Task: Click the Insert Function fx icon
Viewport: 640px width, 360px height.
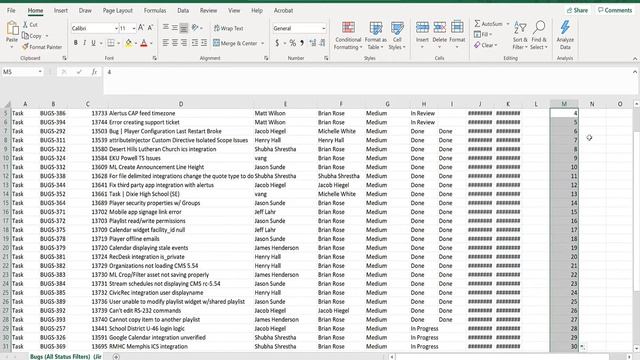Action: [x=94, y=72]
